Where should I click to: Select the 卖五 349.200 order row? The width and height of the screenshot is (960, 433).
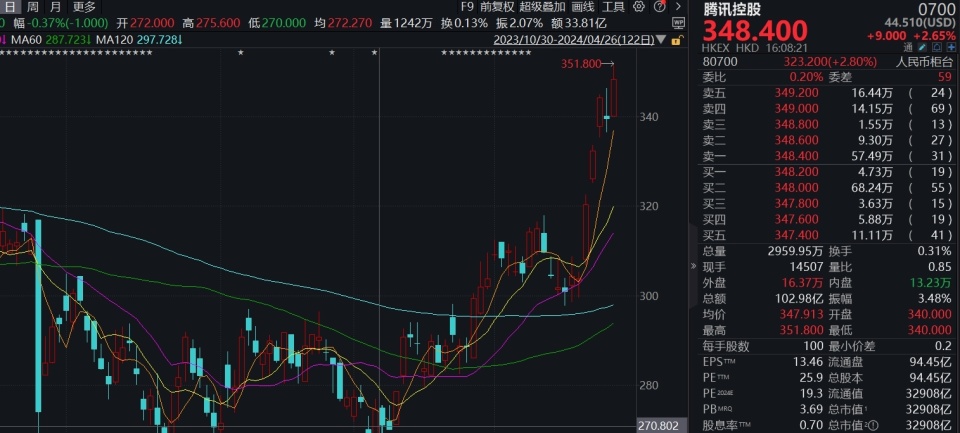tap(829, 93)
